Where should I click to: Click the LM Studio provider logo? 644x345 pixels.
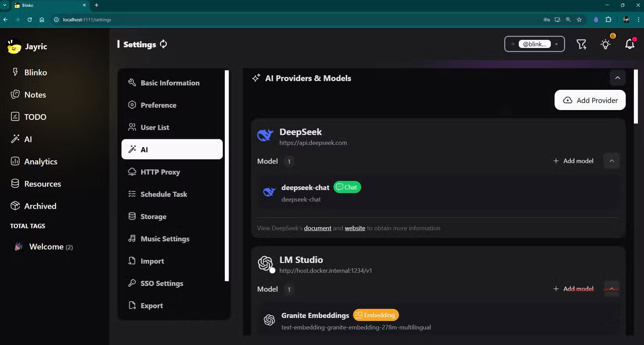pos(265,263)
